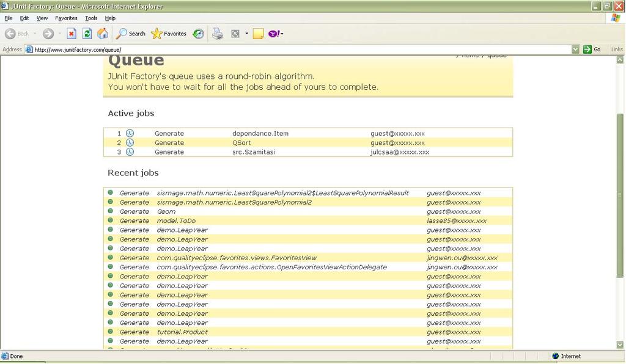The image size is (626, 364).
Task: Expand the Back button history dropdown
Action: (35, 34)
